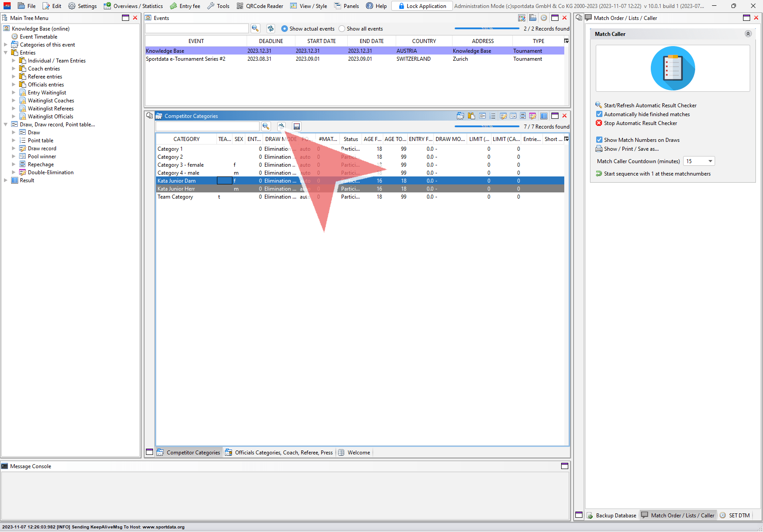Click the search icon in Events panel

point(255,28)
